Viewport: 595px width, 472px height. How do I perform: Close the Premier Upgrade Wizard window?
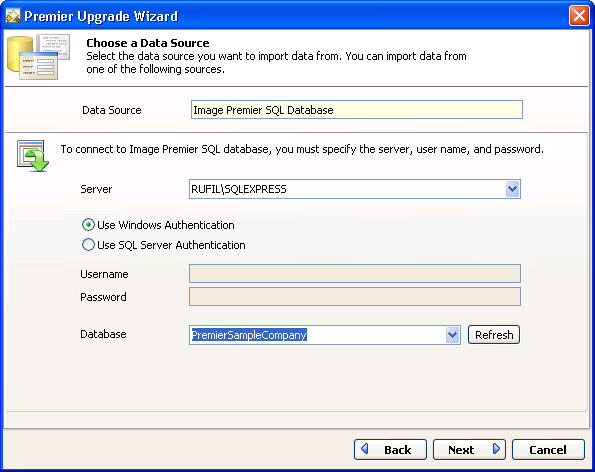(x=579, y=16)
